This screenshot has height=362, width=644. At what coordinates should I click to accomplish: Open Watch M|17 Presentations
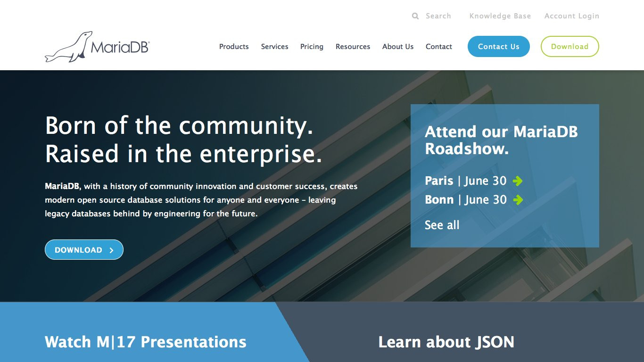[144, 342]
